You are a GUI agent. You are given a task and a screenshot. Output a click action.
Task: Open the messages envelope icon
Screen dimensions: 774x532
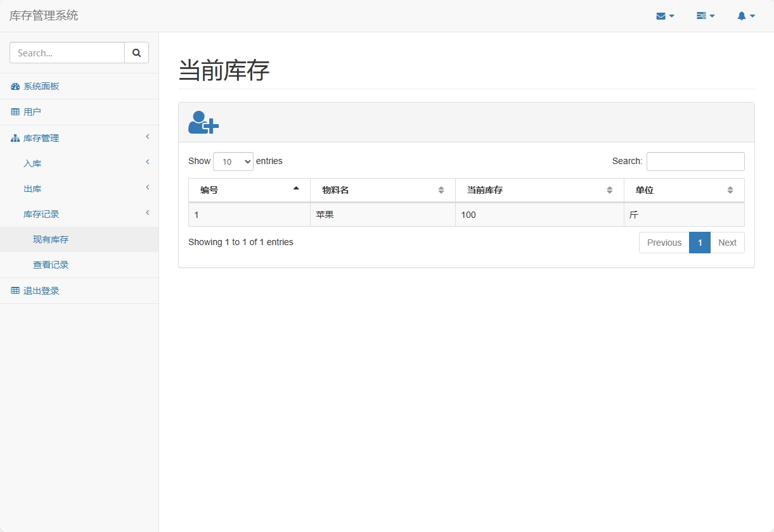(662, 15)
